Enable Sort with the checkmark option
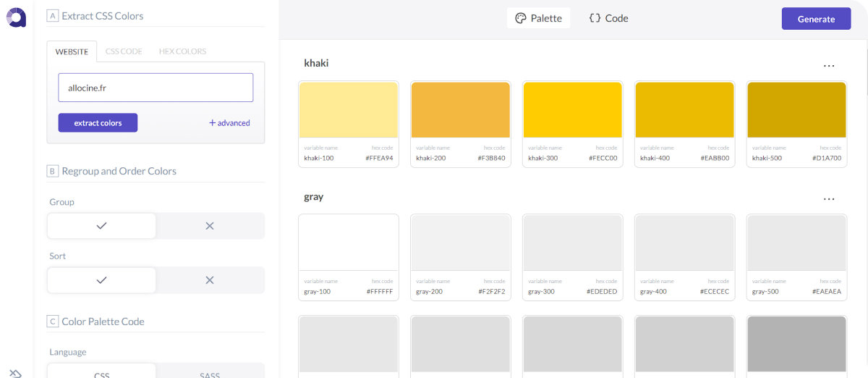The height and width of the screenshot is (378, 868). coord(101,280)
